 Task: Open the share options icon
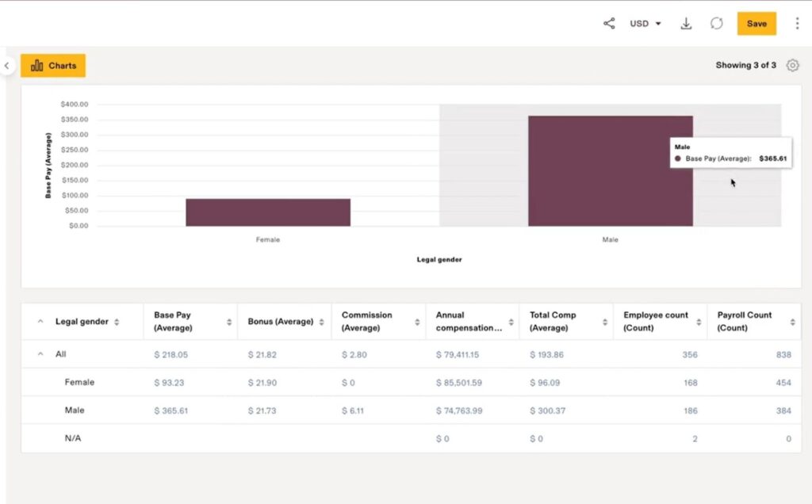pos(609,23)
